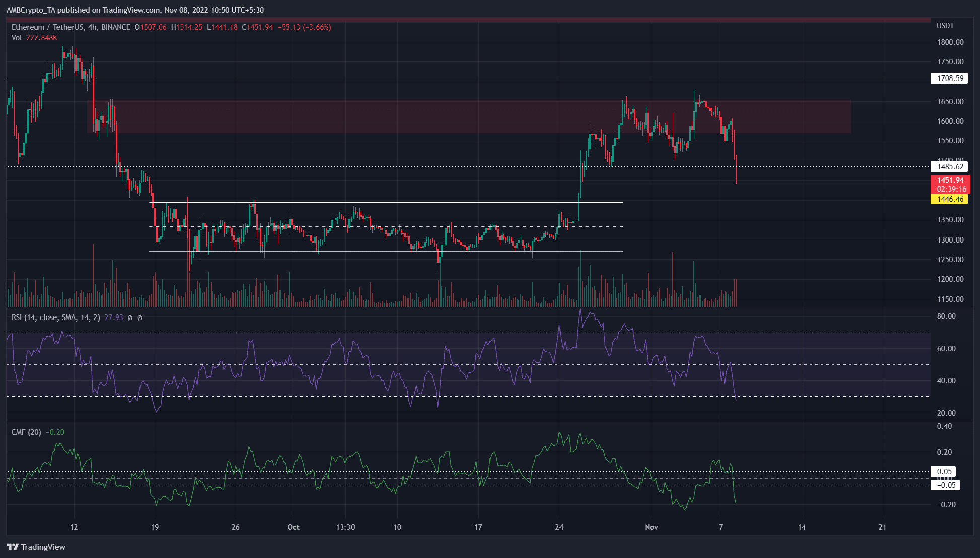This screenshot has height=558, width=980.
Task: Click the 21 date label on time axis
Action: (882, 527)
